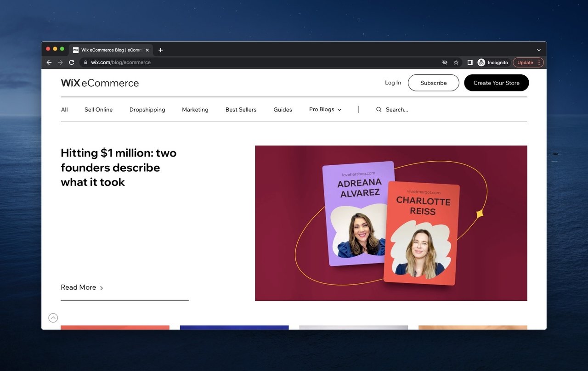Image resolution: width=588 pixels, height=371 pixels.
Task: Close the Wix eCommerce Blog tab
Action: coord(147,50)
